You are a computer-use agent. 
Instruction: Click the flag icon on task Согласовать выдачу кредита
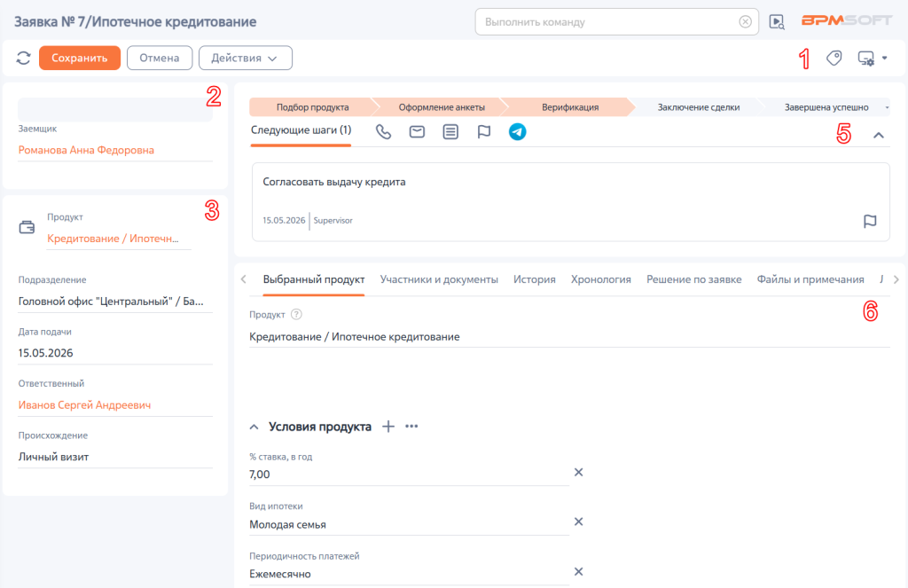pos(870,222)
